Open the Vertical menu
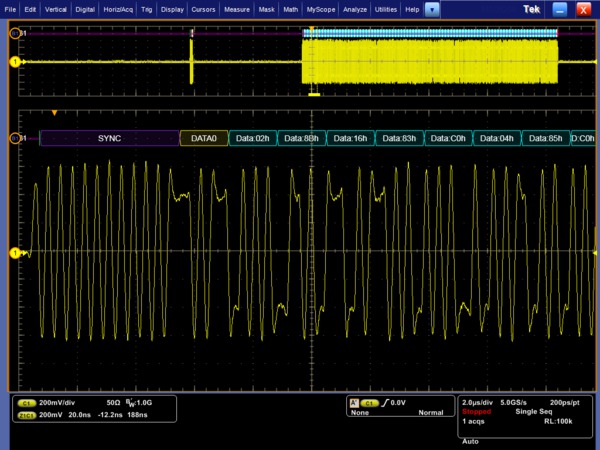The image size is (600, 450). (55, 8)
